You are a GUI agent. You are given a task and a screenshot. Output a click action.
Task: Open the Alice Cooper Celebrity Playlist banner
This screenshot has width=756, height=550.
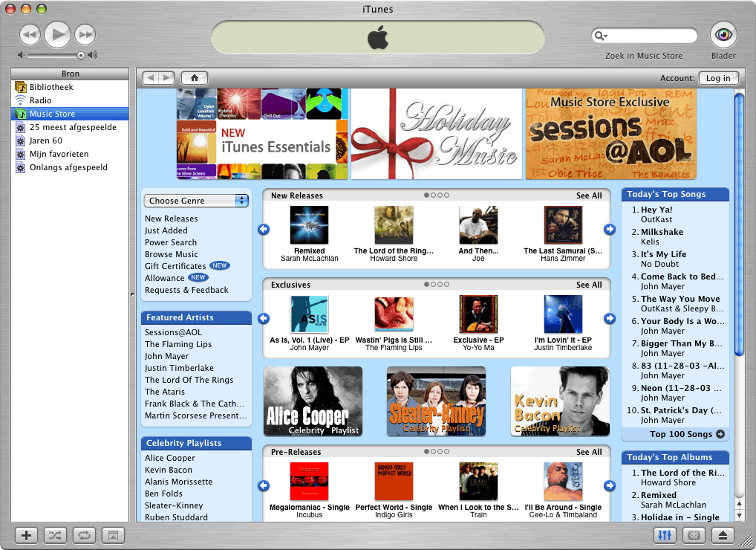[313, 401]
